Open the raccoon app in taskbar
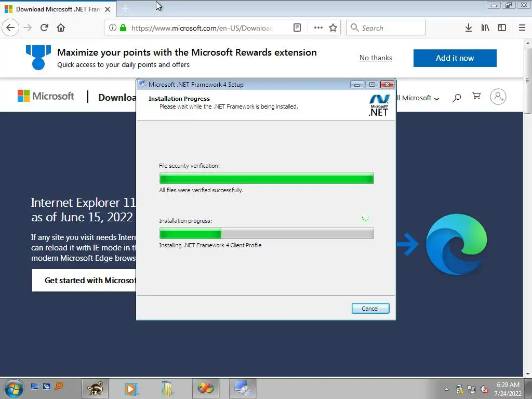 tap(95, 389)
